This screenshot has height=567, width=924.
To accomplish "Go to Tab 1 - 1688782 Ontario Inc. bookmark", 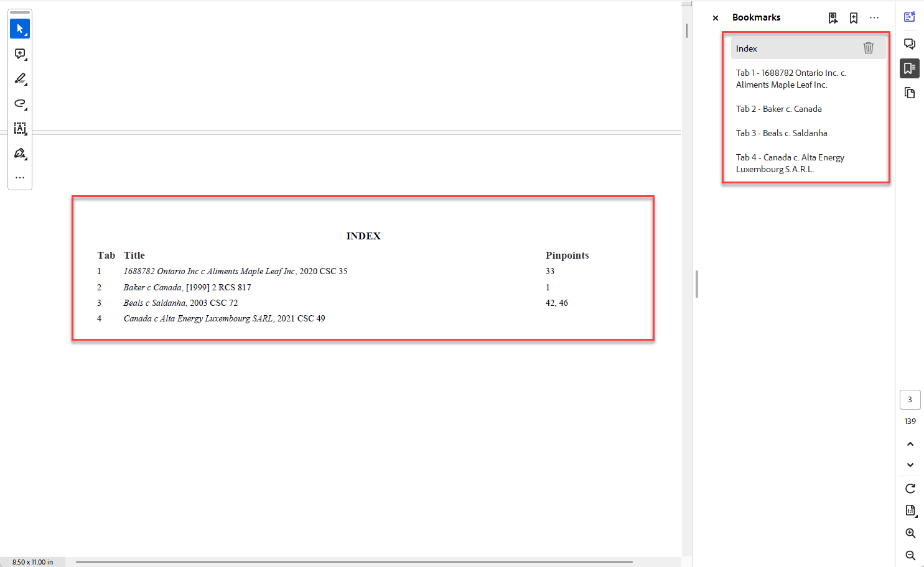I will pos(791,79).
